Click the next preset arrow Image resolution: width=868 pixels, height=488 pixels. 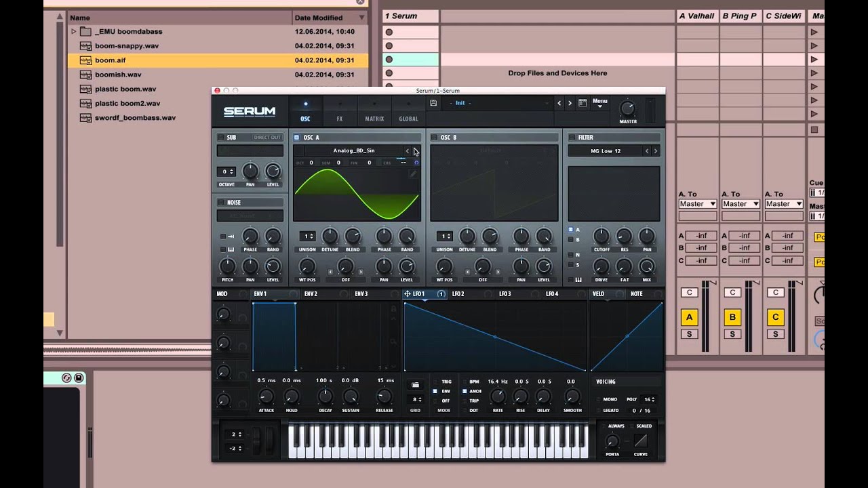[x=570, y=103]
